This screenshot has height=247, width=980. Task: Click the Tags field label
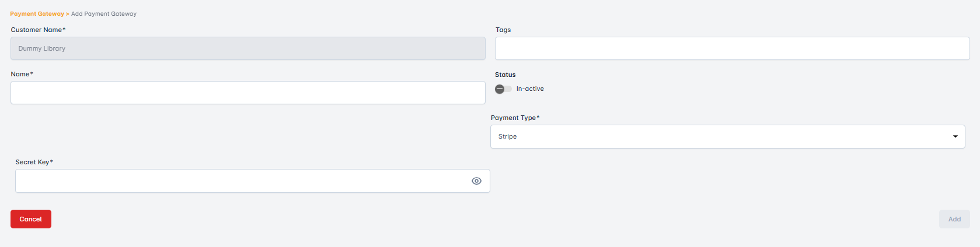(x=503, y=30)
